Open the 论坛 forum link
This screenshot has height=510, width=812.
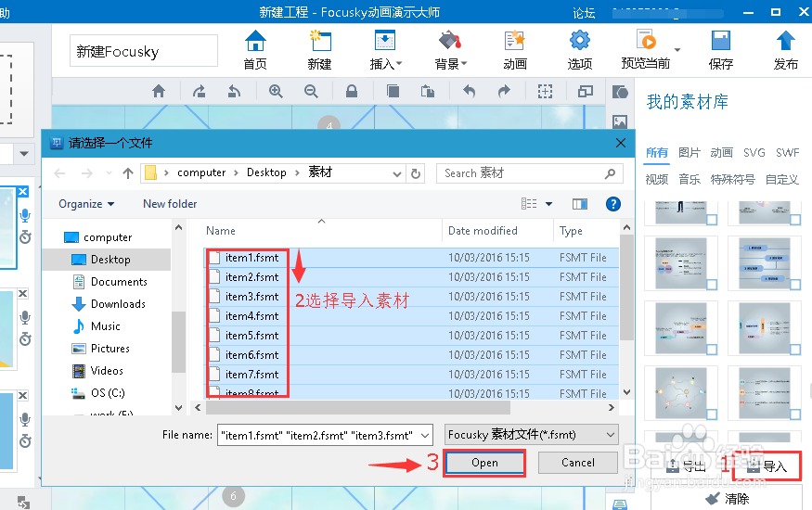click(x=584, y=12)
